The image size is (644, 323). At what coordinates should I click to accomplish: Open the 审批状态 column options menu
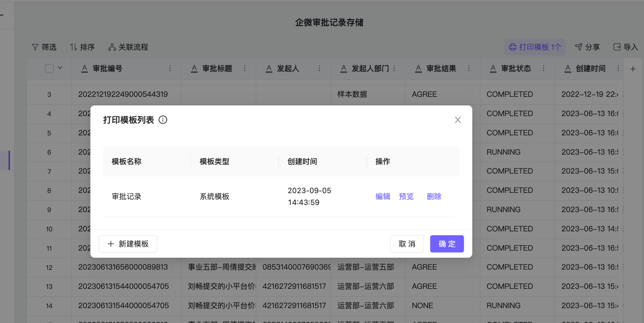click(x=543, y=68)
